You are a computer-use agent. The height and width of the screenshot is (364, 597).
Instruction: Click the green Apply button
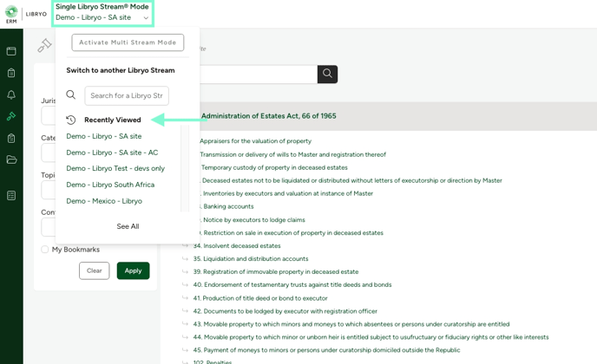click(133, 270)
